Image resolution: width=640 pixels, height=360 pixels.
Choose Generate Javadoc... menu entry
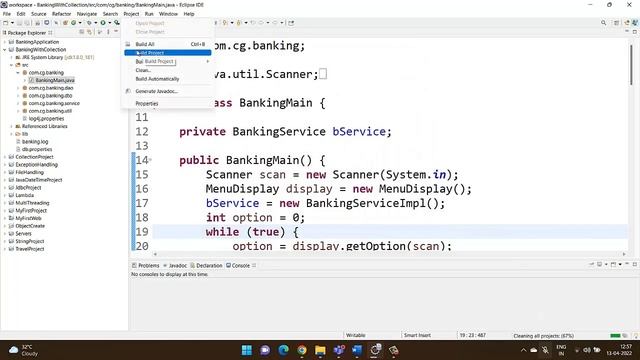coord(168,91)
